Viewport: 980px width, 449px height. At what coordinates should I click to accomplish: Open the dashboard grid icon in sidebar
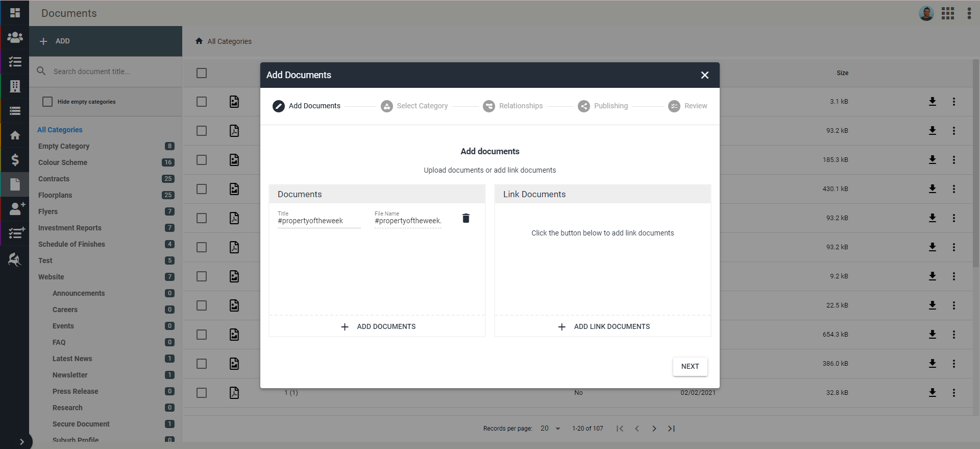point(15,13)
